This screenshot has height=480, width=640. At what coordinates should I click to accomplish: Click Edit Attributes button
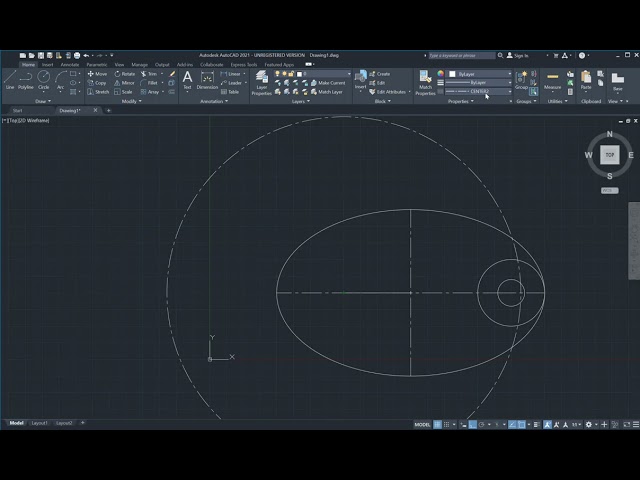[387, 92]
